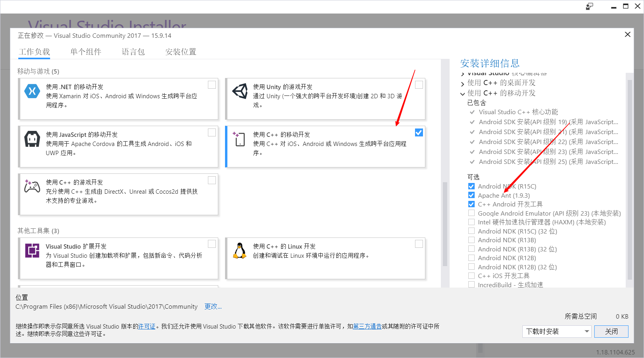The width and height of the screenshot is (644, 358).
Task: Click the red X to close the installer dialog
Action: click(x=627, y=34)
